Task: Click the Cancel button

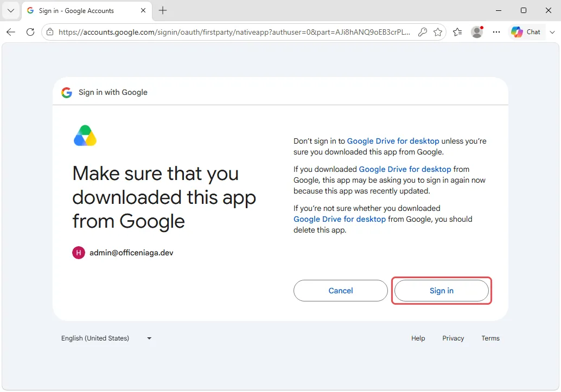Action: 340,291
